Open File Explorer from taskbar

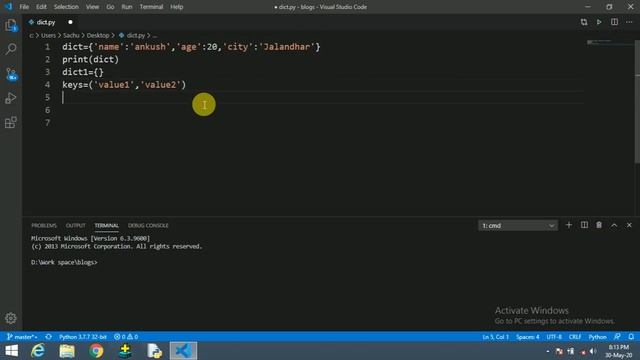click(x=67, y=351)
